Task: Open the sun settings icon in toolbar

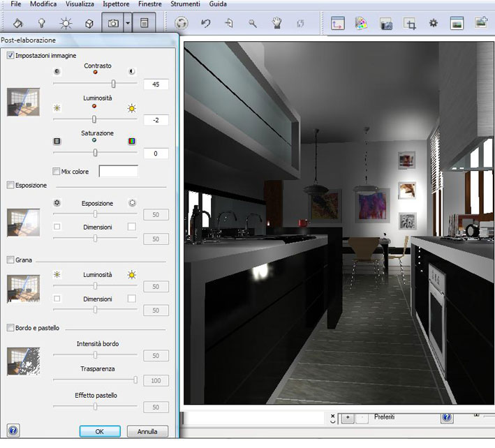Action: tap(65, 23)
